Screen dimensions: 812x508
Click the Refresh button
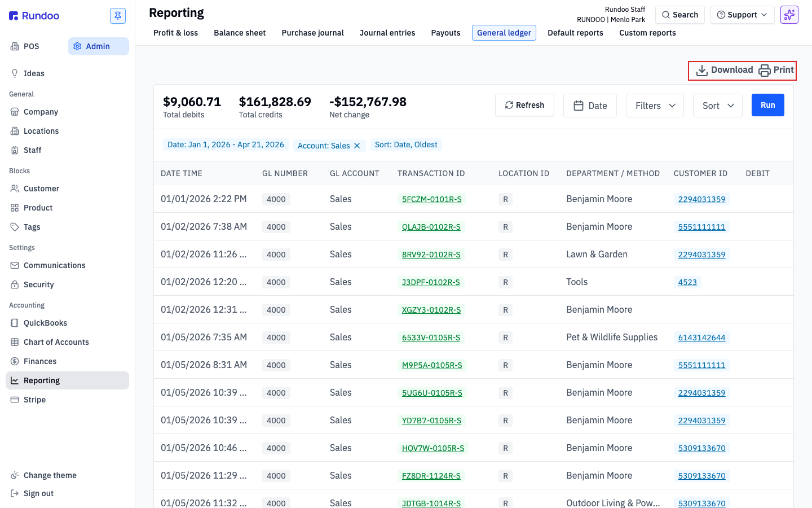pyautogui.click(x=524, y=105)
